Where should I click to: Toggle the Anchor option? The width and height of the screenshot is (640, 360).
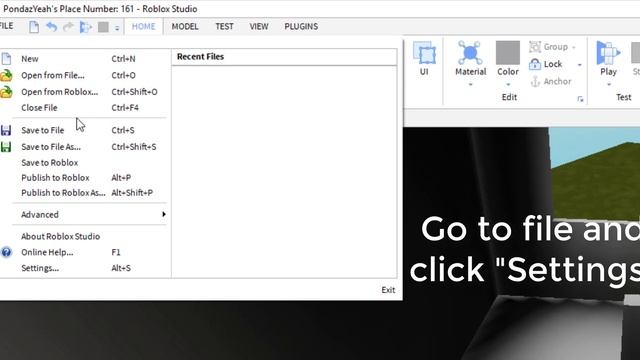point(551,82)
